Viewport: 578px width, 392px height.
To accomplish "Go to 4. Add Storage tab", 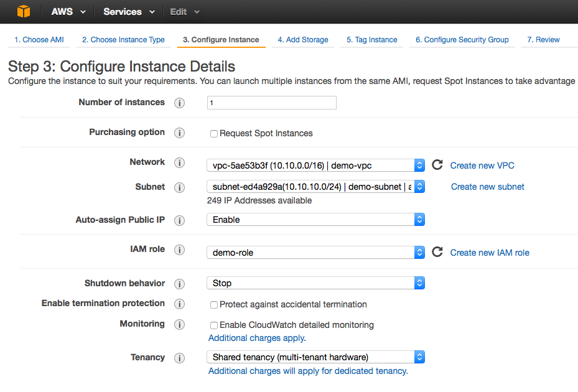I will 303,39.
